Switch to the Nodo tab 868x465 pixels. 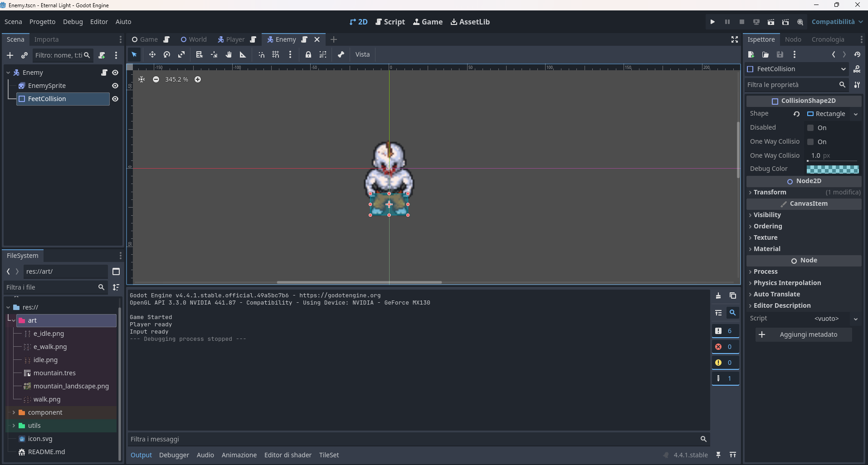point(793,39)
